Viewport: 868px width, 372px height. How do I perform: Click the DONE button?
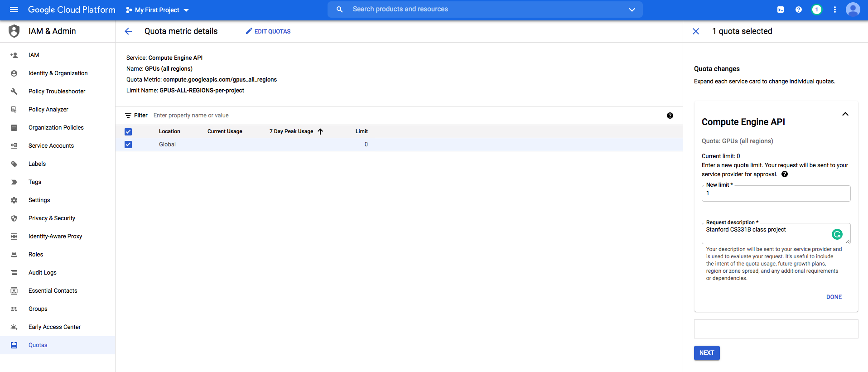click(834, 297)
